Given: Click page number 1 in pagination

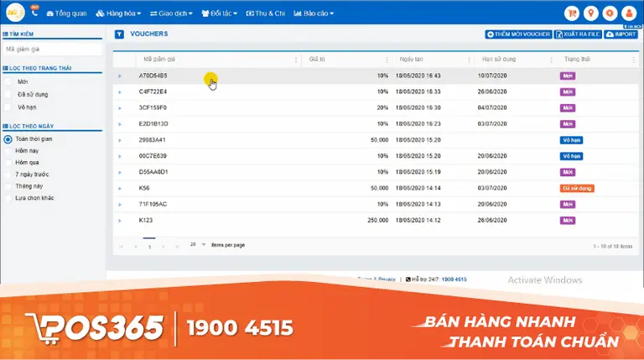Looking at the screenshot, I should [149, 247].
